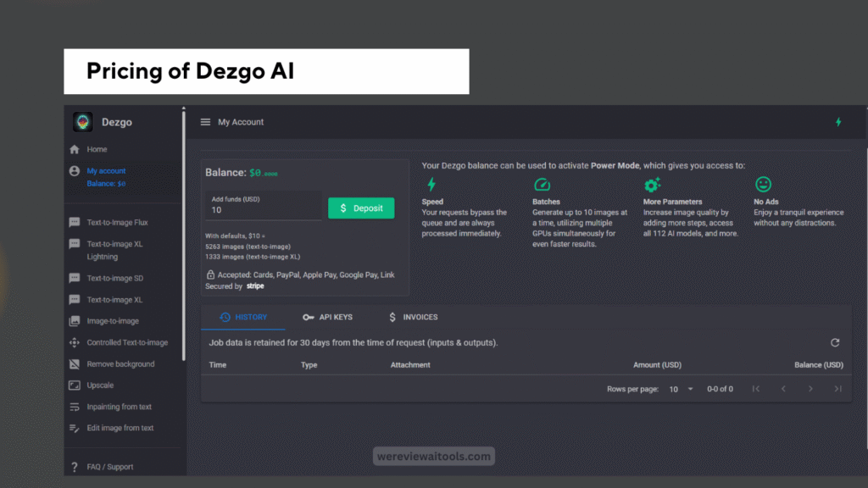
Task: Click the Edit image from text label
Action: (x=120, y=428)
